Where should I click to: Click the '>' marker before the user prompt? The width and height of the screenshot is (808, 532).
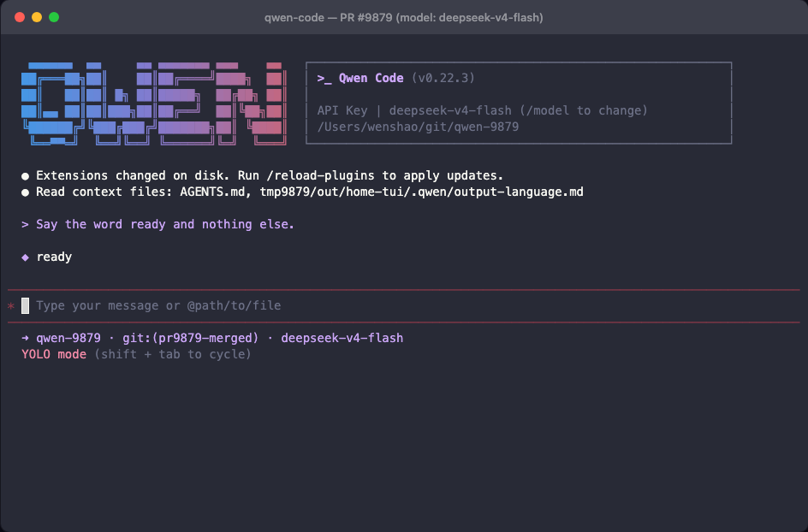(x=25, y=225)
